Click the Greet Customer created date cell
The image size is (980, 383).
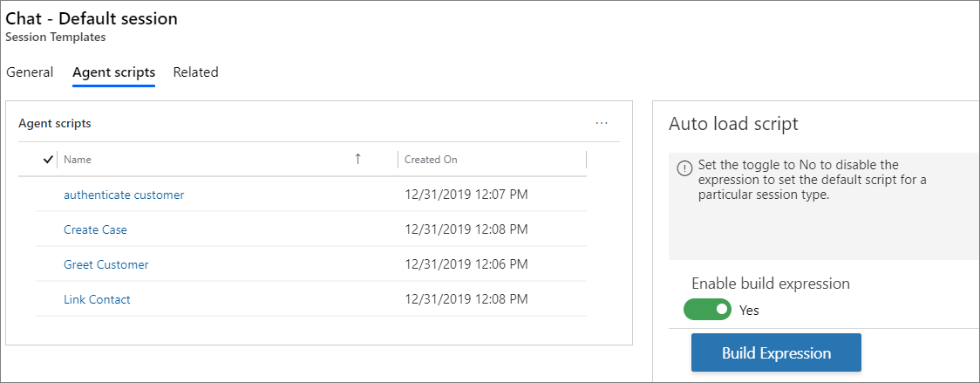[466, 264]
